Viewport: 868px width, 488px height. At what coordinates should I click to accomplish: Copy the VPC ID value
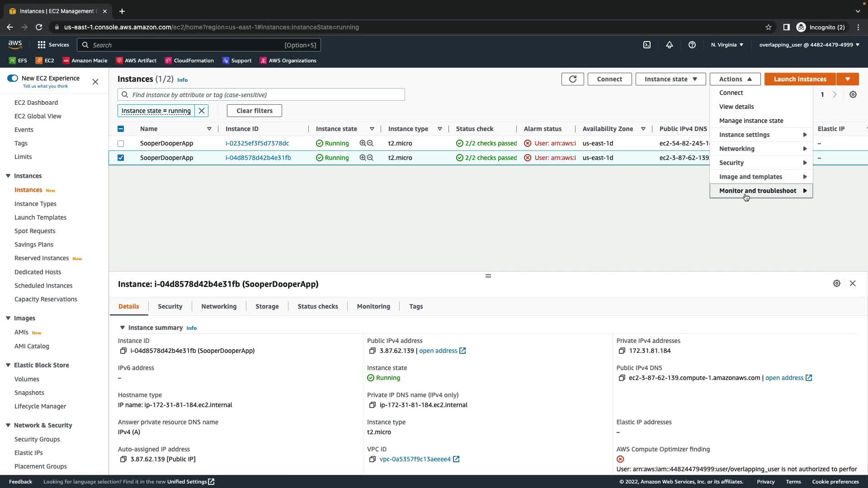372,460
